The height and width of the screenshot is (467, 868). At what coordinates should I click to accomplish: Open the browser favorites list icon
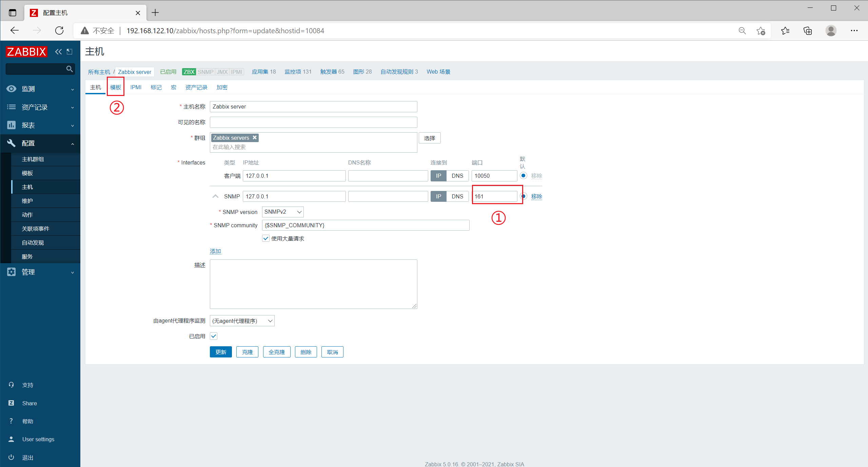(x=785, y=31)
